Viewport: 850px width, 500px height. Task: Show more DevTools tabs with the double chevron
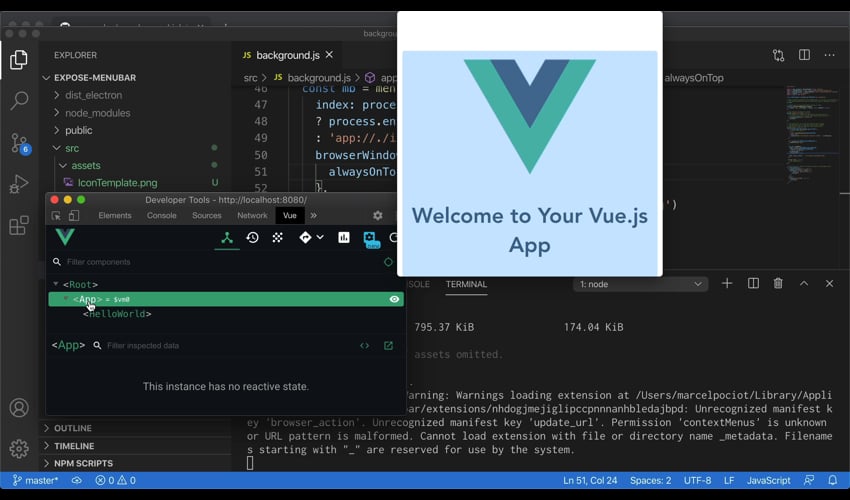coord(313,216)
